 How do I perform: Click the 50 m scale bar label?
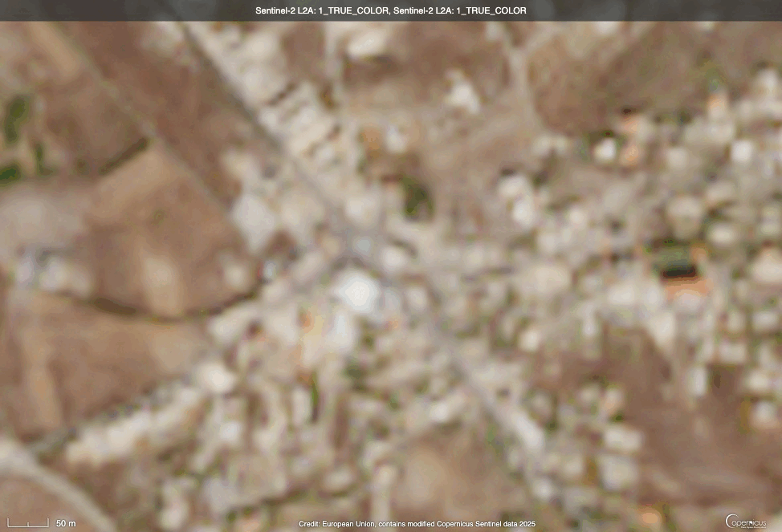tap(66, 523)
